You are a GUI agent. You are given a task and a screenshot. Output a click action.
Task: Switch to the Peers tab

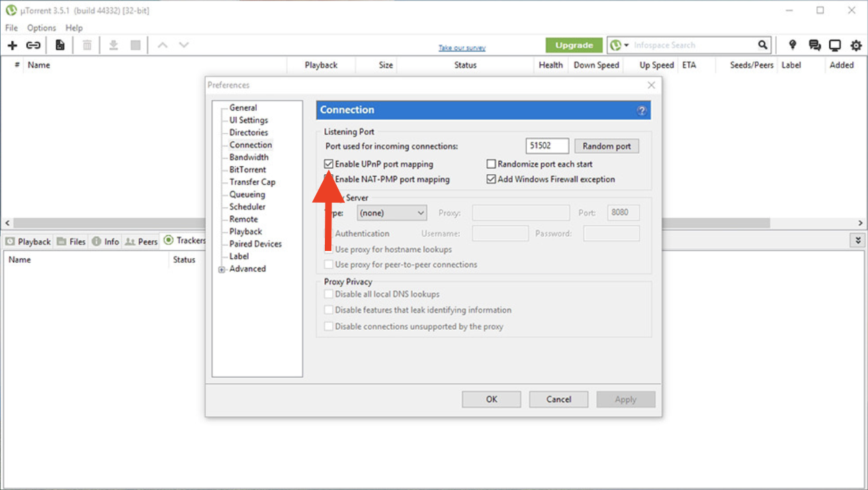(142, 242)
